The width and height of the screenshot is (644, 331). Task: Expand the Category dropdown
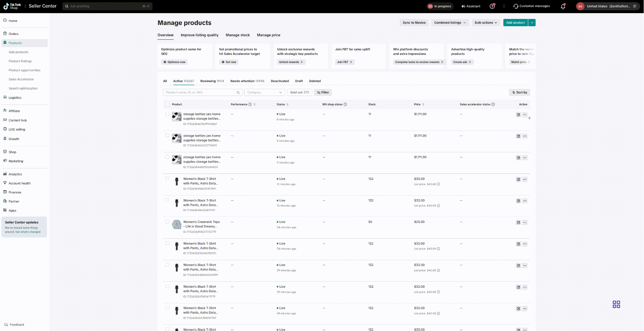265,92
